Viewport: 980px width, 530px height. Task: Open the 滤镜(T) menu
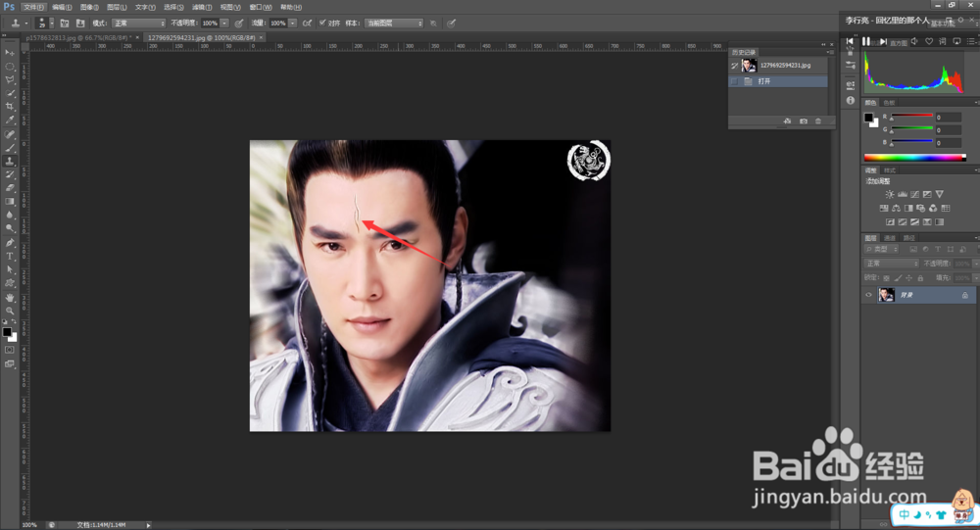pyautogui.click(x=202, y=7)
